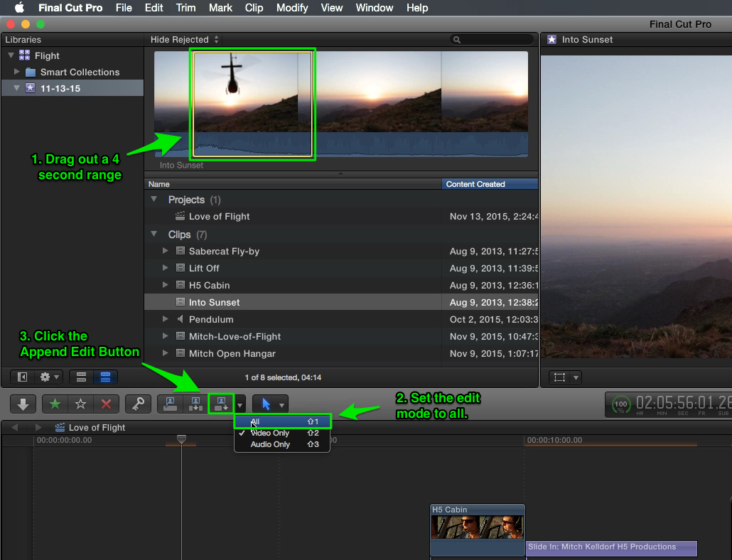Open the Window menu
Viewport: 732px width, 560px height.
click(375, 8)
